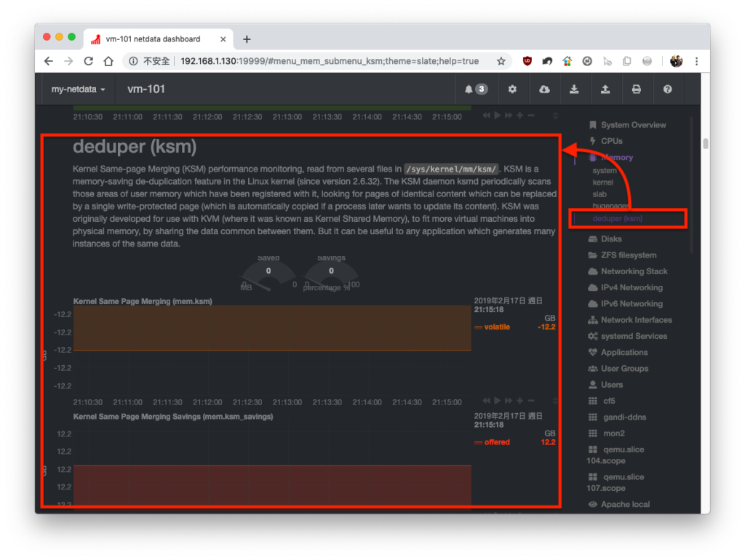
Task: Click the Savings percentage gauge
Action: coord(331,273)
